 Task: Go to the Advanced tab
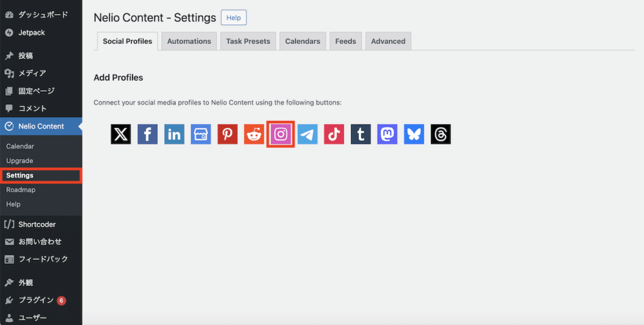[x=388, y=41]
